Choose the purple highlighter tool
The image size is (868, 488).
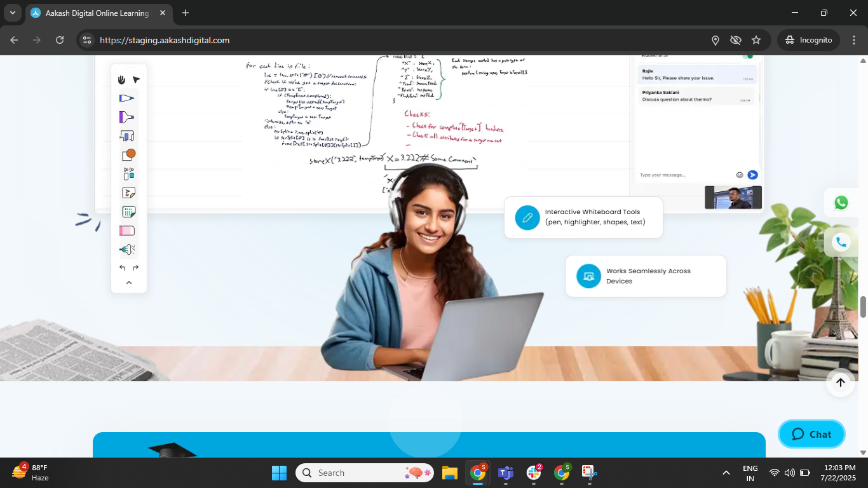(x=127, y=117)
